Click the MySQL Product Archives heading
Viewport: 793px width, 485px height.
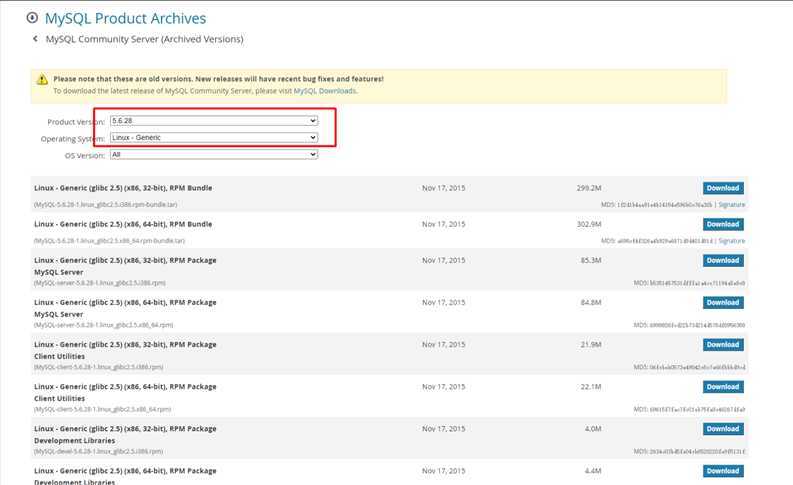pyautogui.click(x=125, y=18)
